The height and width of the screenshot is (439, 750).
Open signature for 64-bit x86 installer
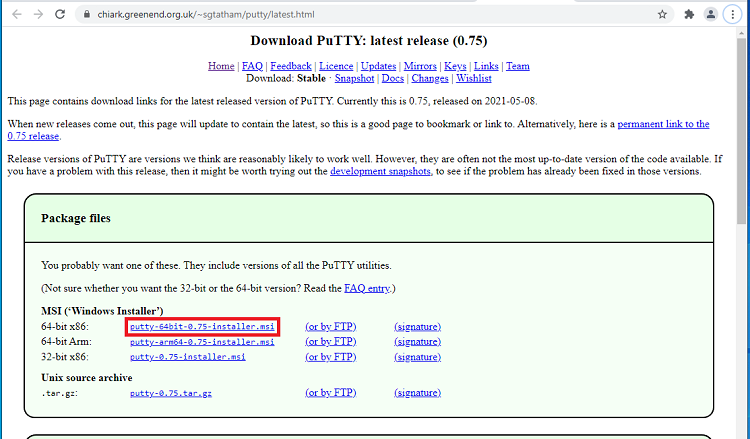(418, 327)
